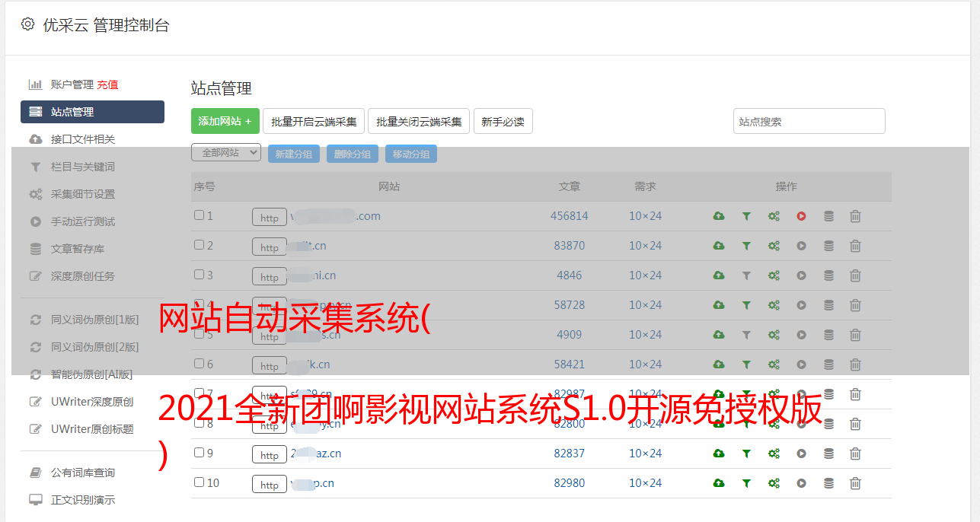The width and height of the screenshot is (980, 522).
Task: Click the red play icon in row 1
Action: 801,216
